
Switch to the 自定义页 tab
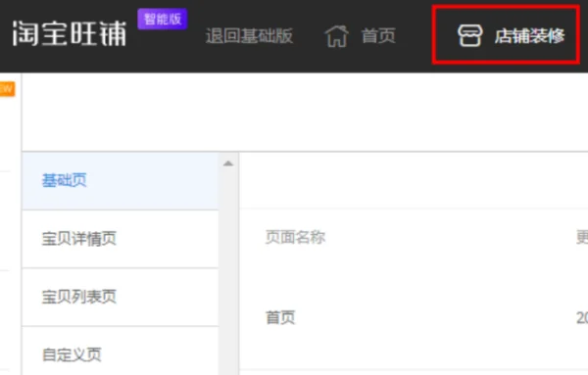(120, 352)
